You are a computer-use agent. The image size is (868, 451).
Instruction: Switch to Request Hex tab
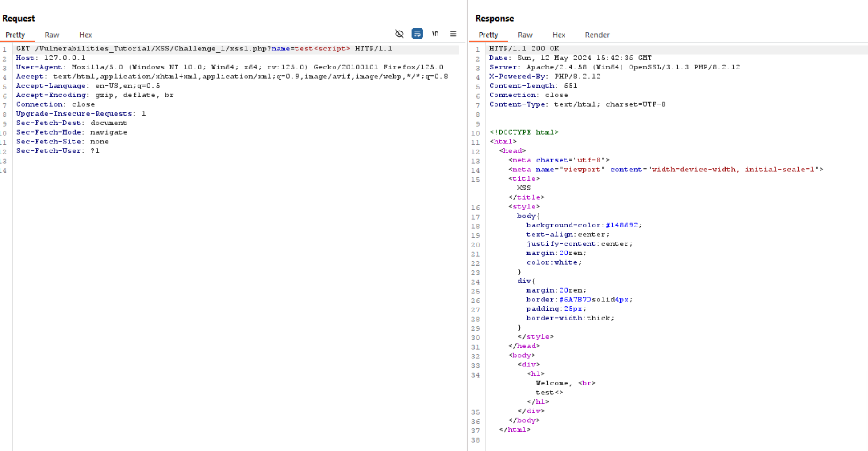coord(85,35)
